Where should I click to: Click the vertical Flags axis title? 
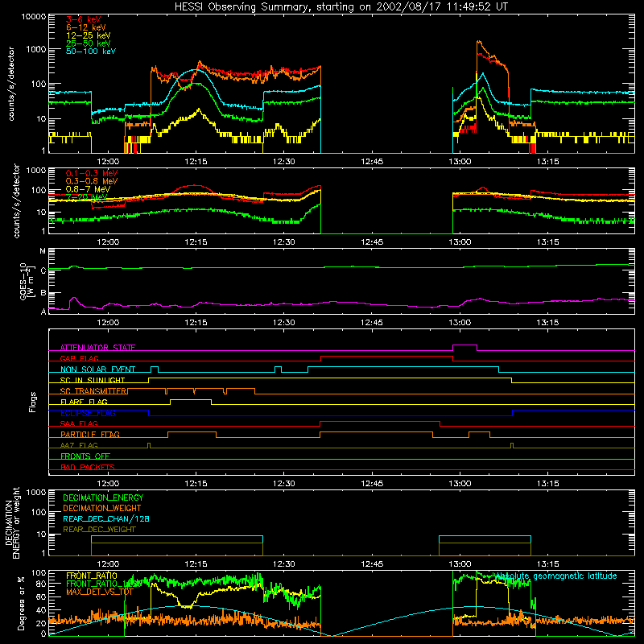(32, 402)
